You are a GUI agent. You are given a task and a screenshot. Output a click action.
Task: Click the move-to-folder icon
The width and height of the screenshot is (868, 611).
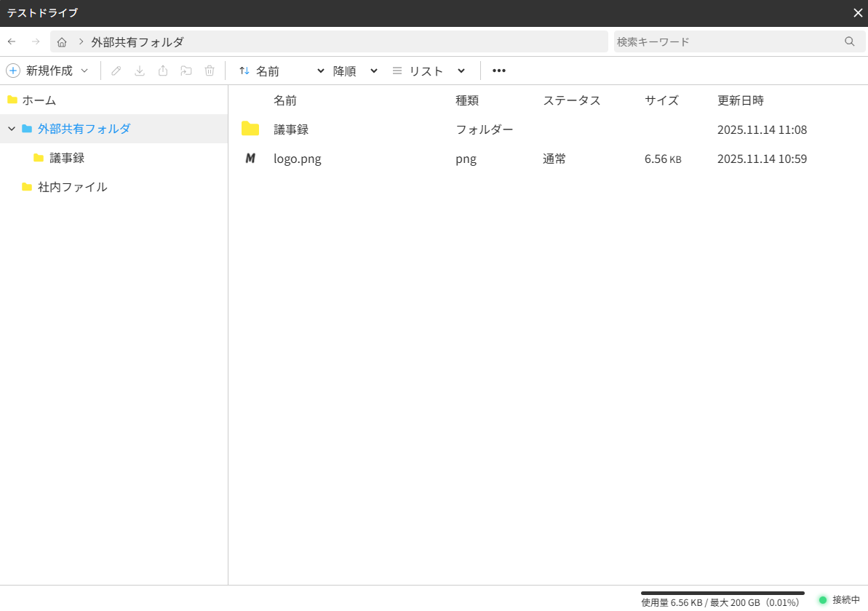[x=186, y=71]
